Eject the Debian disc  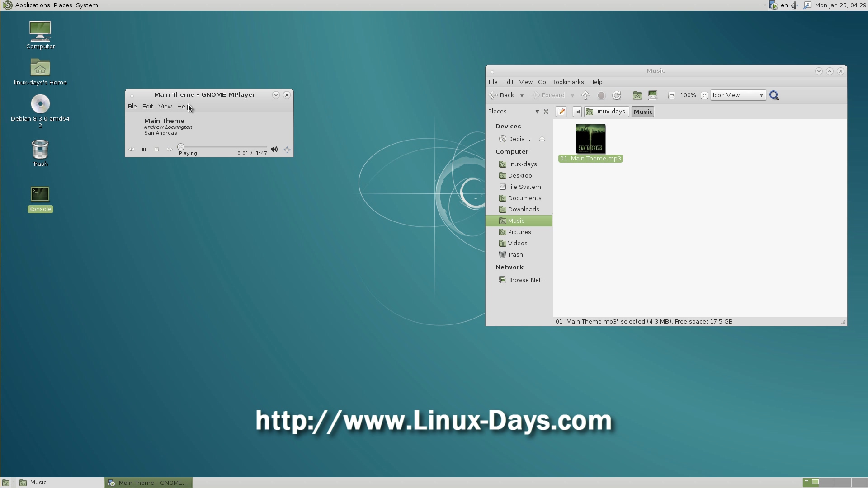point(542,139)
